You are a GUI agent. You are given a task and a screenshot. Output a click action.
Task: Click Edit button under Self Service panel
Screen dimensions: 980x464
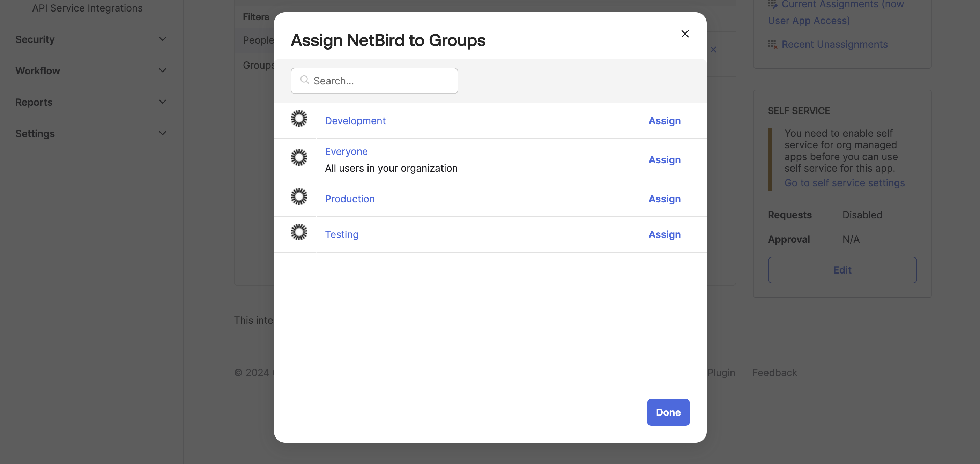click(842, 270)
